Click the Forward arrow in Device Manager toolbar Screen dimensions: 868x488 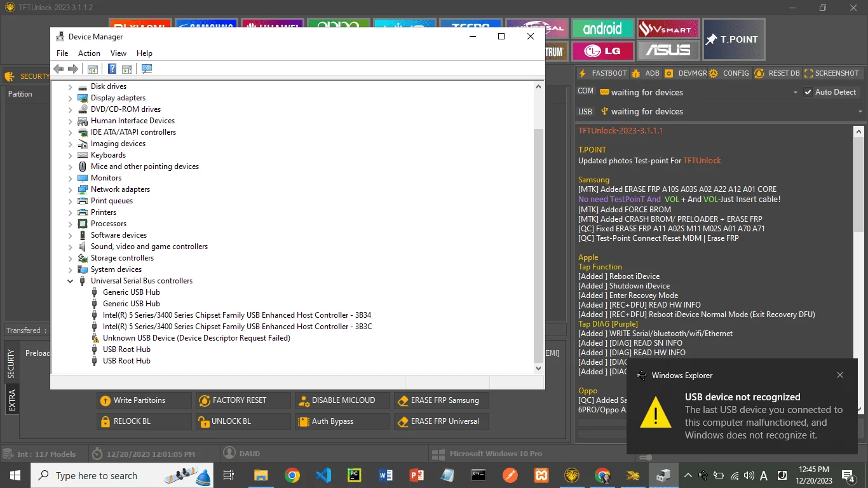(x=73, y=69)
